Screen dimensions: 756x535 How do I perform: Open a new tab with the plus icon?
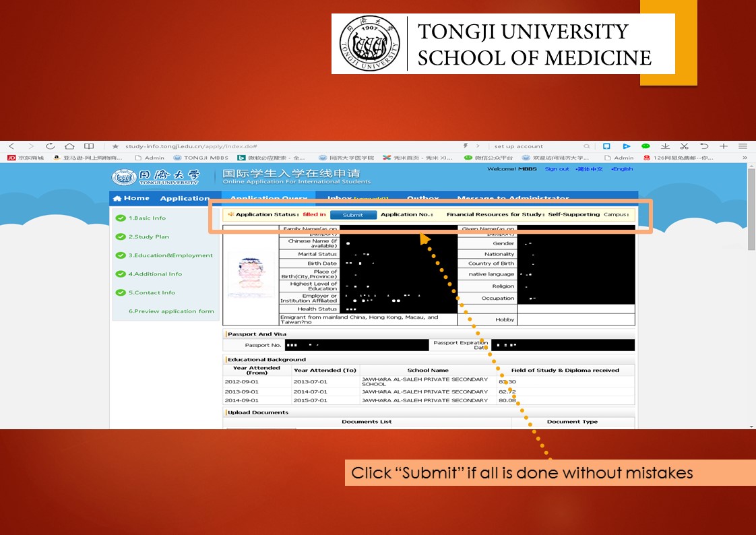pyautogui.click(x=723, y=146)
